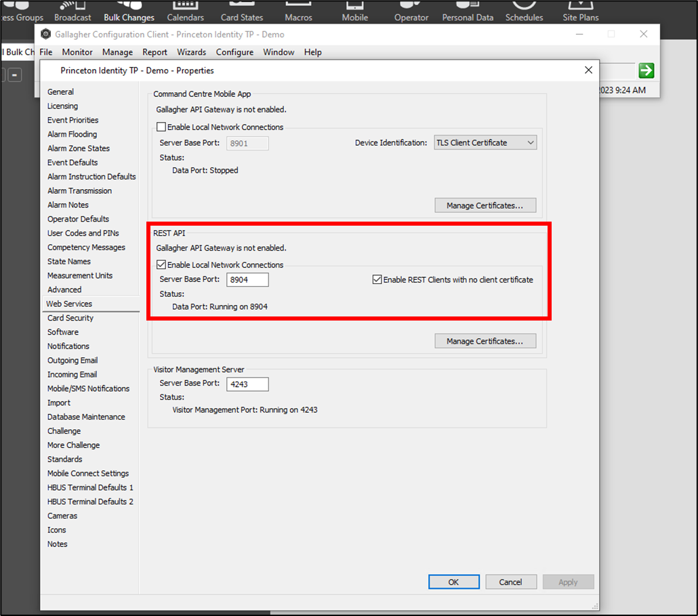This screenshot has width=698, height=616.
Task: Open the File menu
Action: (46, 52)
